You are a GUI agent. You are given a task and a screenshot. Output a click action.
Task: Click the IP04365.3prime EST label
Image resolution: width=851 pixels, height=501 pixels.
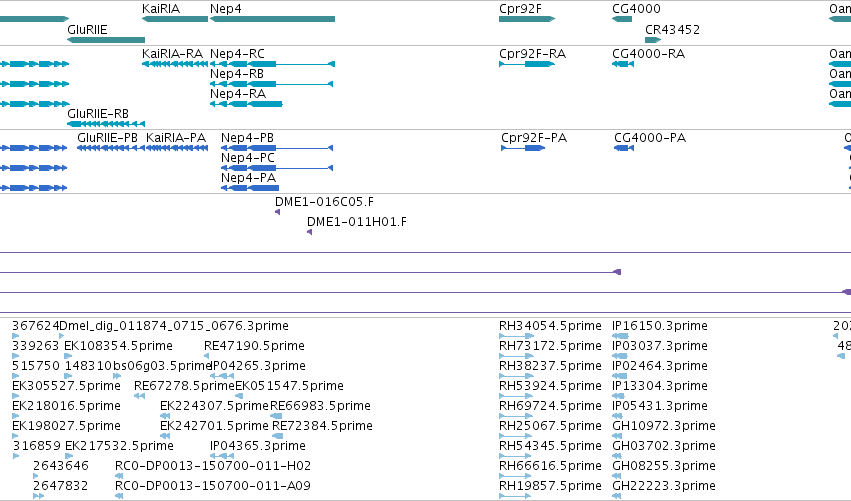click(x=258, y=446)
